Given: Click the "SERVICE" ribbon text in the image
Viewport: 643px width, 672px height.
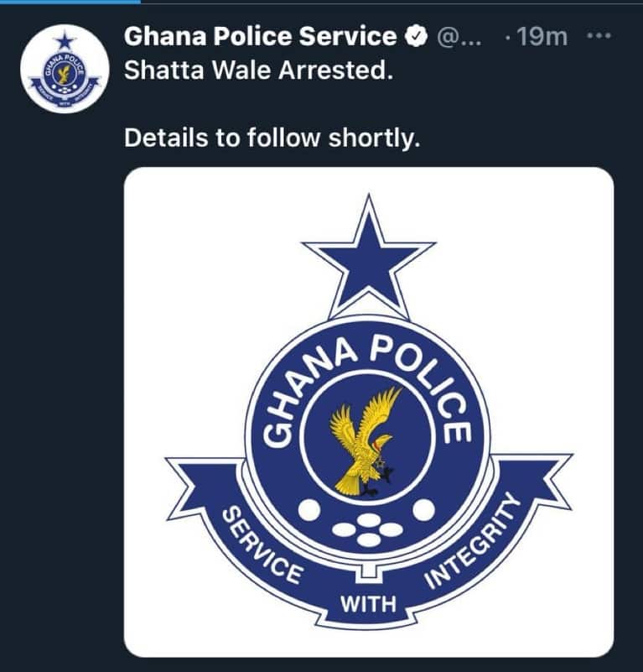Looking at the screenshot, I should (263, 544).
